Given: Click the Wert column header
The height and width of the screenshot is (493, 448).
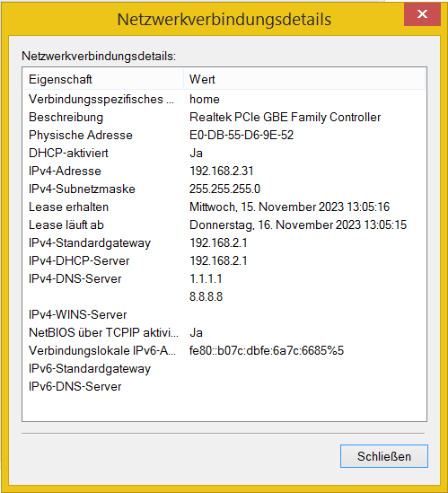Looking at the screenshot, I should (x=304, y=79).
